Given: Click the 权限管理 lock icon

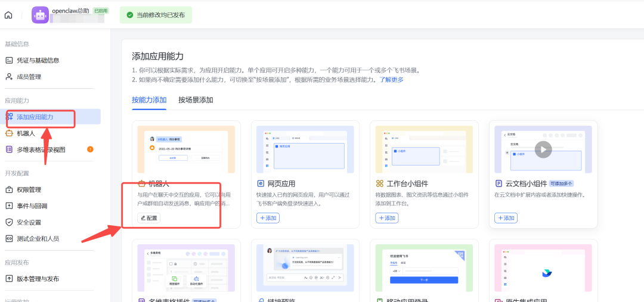Looking at the screenshot, I should click(9, 189).
